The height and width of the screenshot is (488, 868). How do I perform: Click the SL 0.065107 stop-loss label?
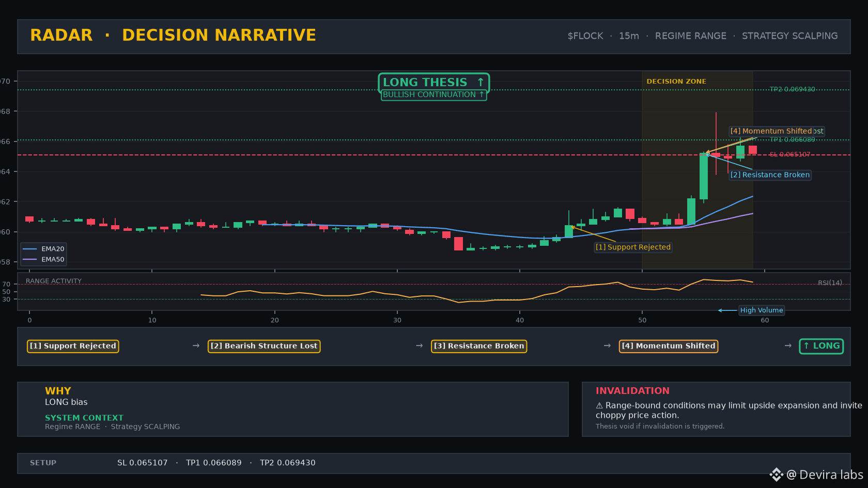pyautogui.click(x=790, y=154)
